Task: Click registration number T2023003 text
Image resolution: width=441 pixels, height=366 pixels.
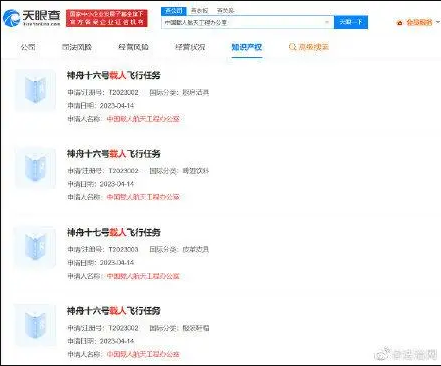Action: pyautogui.click(x=123, y=249)
